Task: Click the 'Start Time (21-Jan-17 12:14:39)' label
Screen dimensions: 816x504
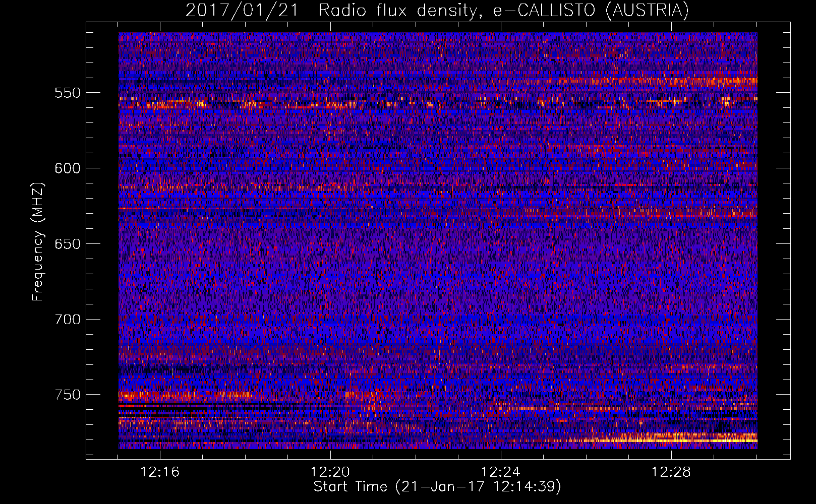Action: pyautogui.click(x=437, y=487)
